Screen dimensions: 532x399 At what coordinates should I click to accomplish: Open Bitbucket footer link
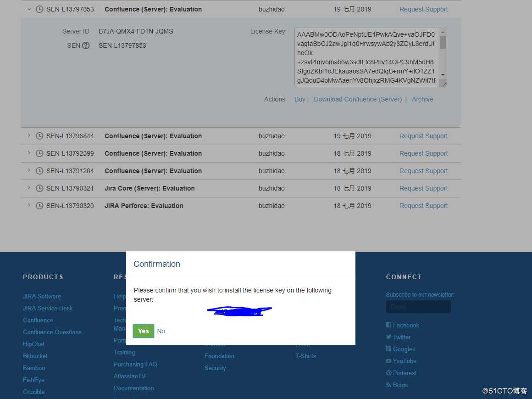[x=35, y=356]
